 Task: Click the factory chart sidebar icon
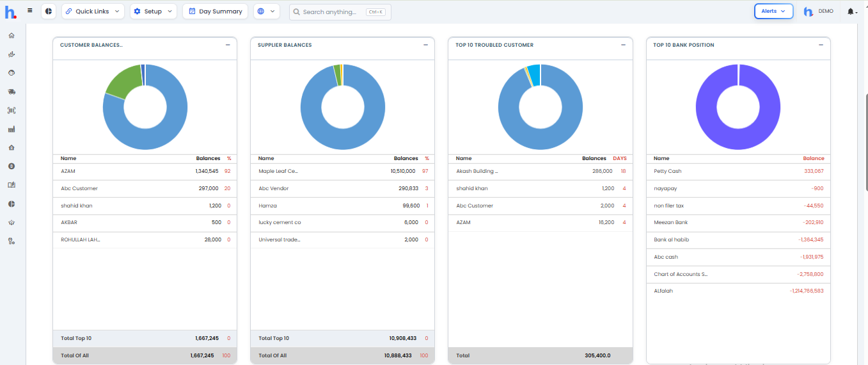pos(12,129)
